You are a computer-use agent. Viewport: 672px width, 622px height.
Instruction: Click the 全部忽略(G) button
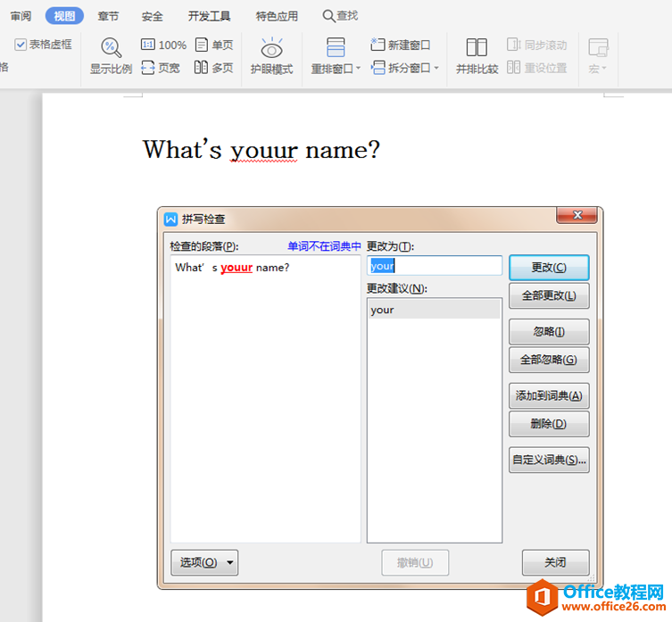[x=549, y=360]
